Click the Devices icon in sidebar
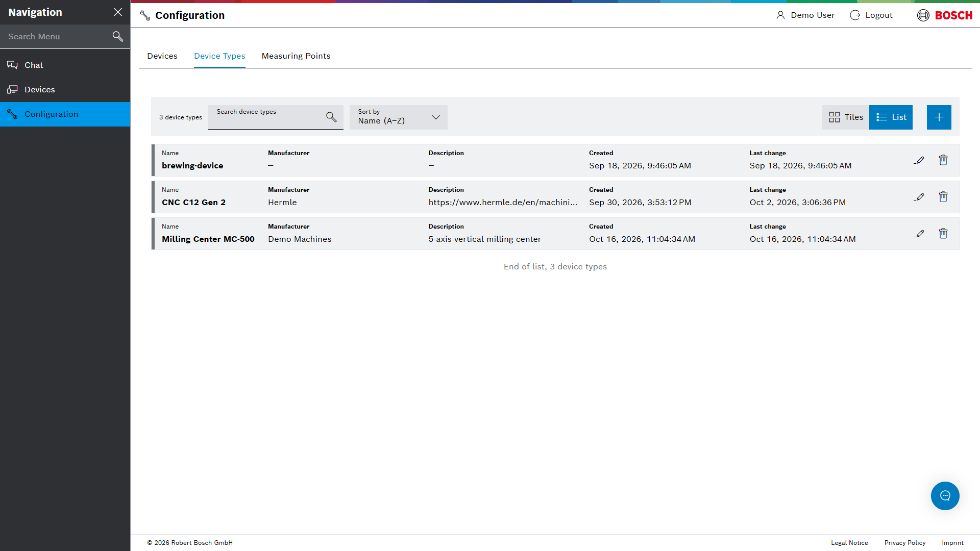Screen dimensions: 980x551 tap(12, 89)
